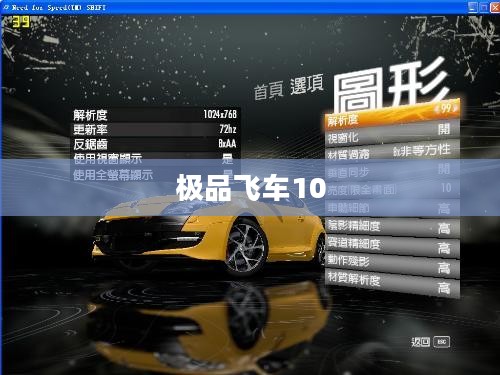Go to the 選項 breadcrumb
The height and width of the screenshot is (375, 500).
coord(307,85)
